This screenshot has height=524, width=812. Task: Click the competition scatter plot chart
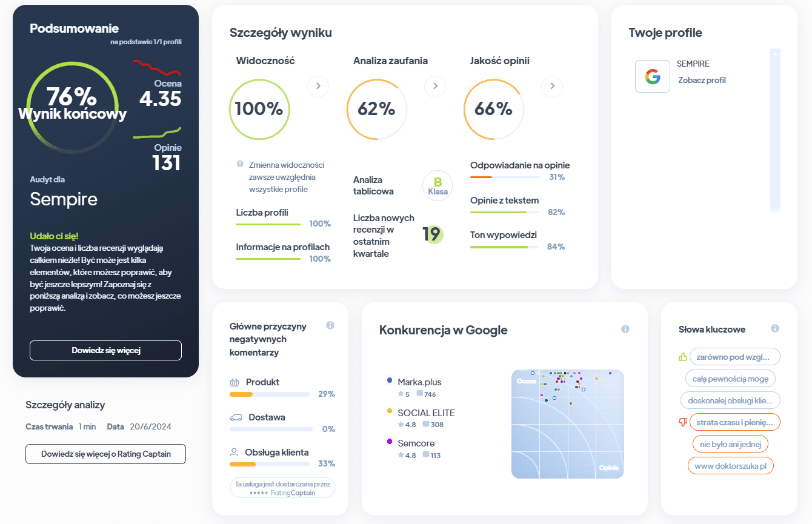point(568,424)
